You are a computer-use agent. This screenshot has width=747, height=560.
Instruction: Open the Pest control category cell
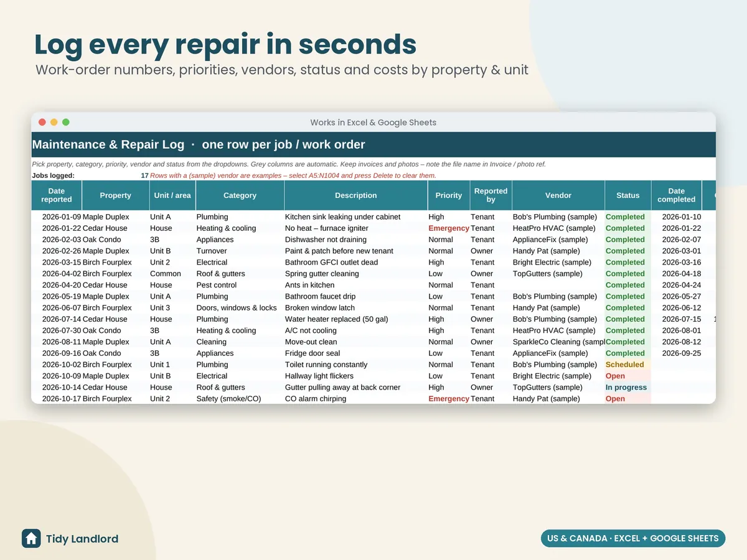tap(240, 285)
